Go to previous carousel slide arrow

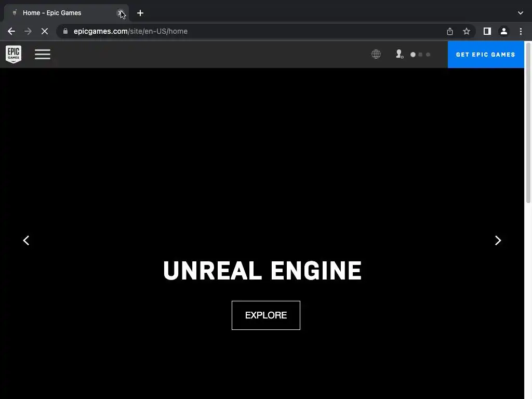[26, 241]
